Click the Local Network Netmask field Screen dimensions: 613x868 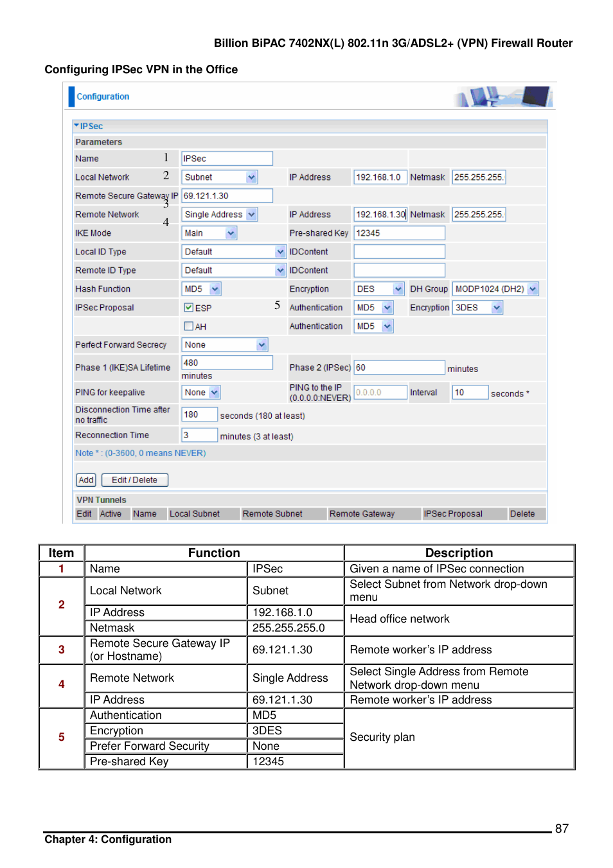click(479, 177)
